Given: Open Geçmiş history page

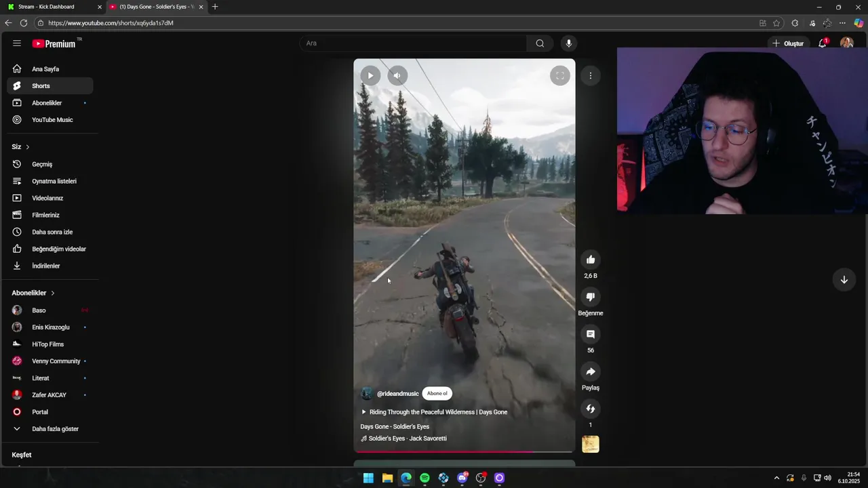Looking at the screenshot, I should coord(50,164).
